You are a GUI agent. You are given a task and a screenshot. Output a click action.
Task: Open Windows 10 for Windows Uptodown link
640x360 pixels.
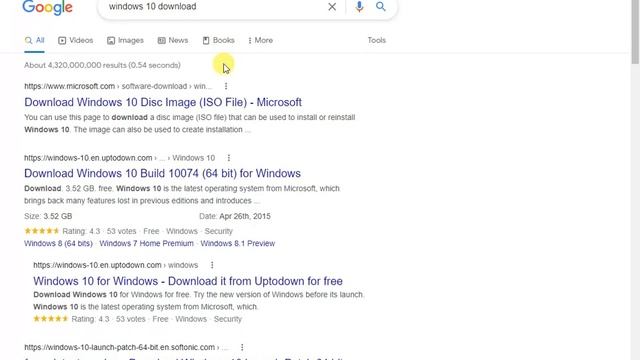(x=188, y=281)
